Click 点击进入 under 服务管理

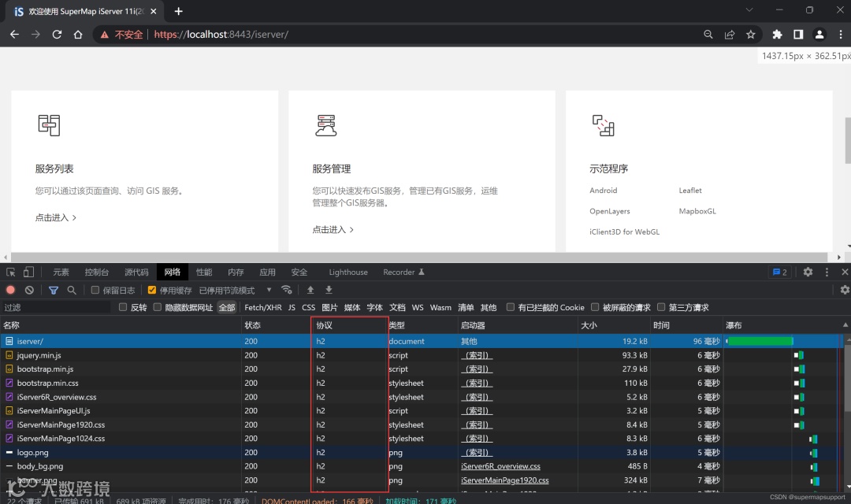click(333, 229)
